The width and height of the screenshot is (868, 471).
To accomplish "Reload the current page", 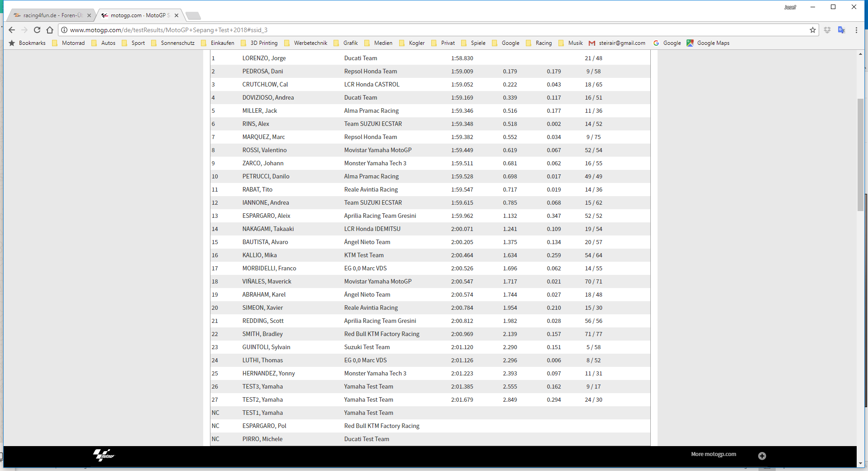I will click(x=37, y=30).
